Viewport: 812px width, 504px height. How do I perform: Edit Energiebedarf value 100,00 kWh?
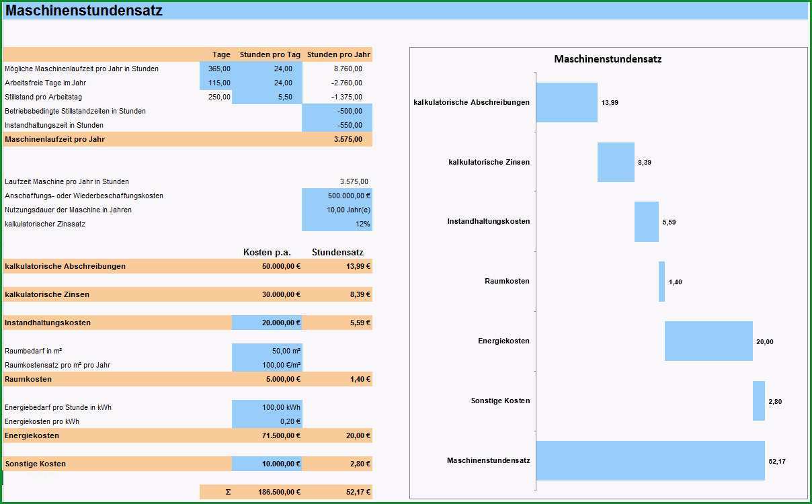coord(267,407)
